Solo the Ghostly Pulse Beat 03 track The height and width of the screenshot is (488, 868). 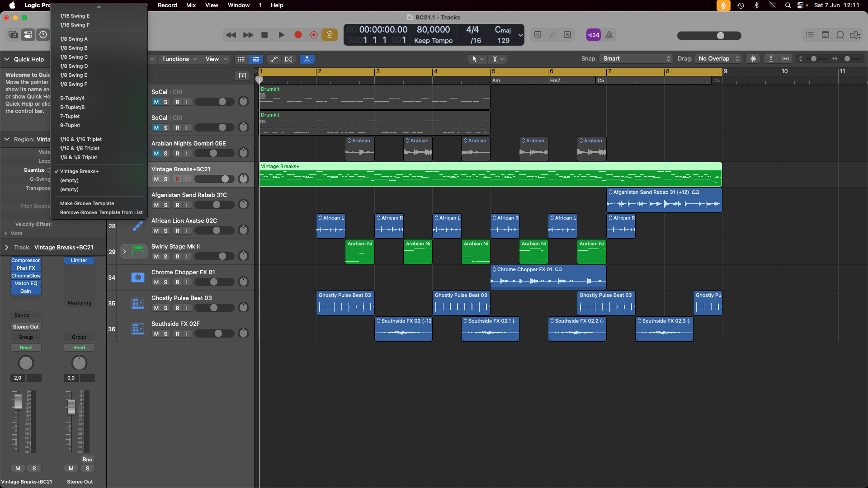click(x=166, y=308)
